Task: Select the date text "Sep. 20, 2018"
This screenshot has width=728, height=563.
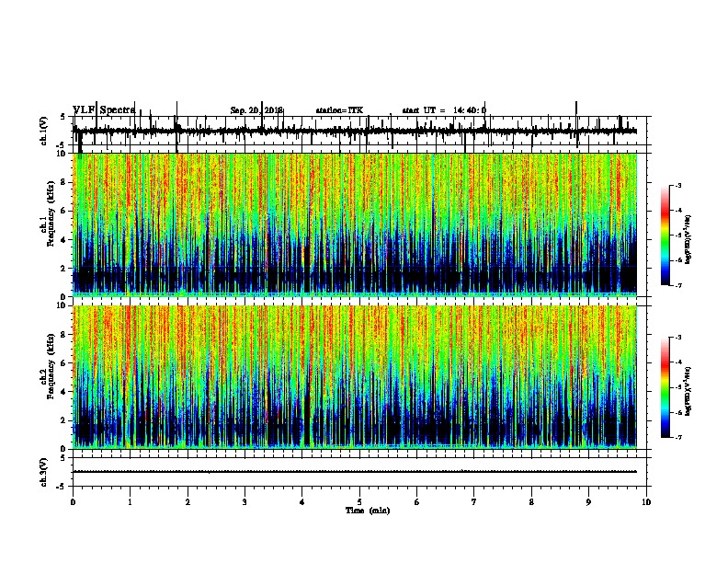Action: coord(256,110)
